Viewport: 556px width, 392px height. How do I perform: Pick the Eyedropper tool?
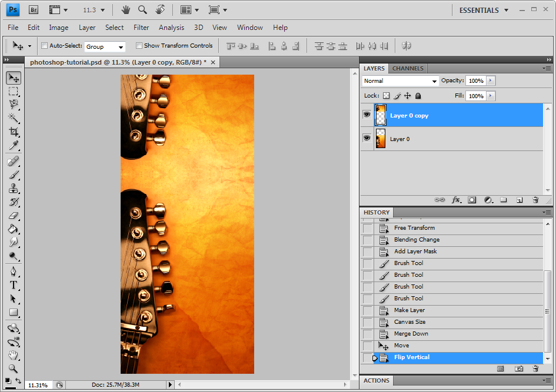(13, 146)
